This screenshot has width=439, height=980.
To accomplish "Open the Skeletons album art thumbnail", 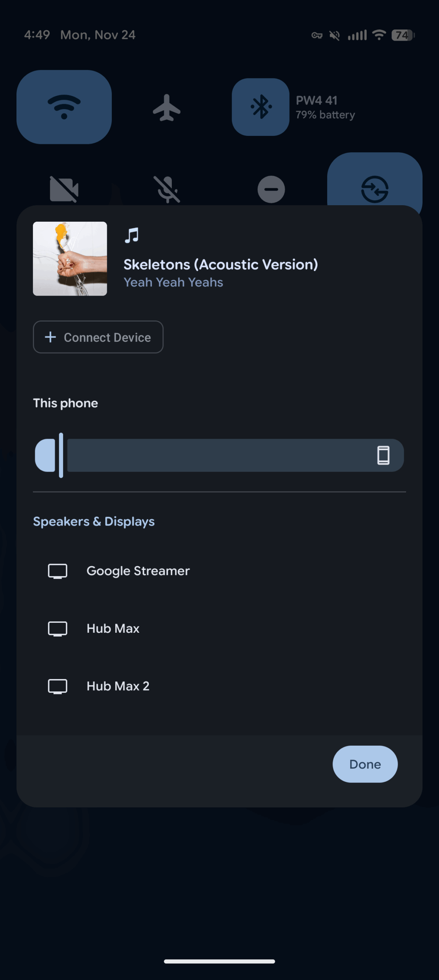I will [x=70, y=259].
